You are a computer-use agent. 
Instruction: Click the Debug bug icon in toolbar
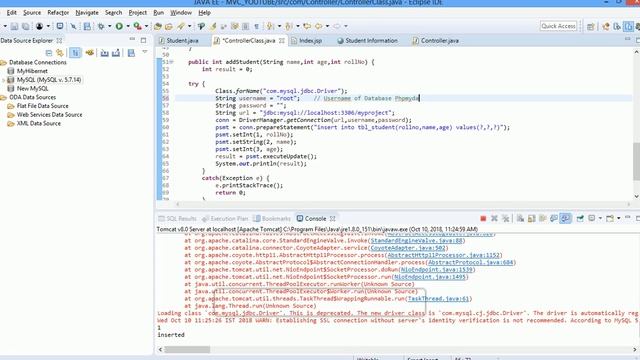click(x=101, y=26)
